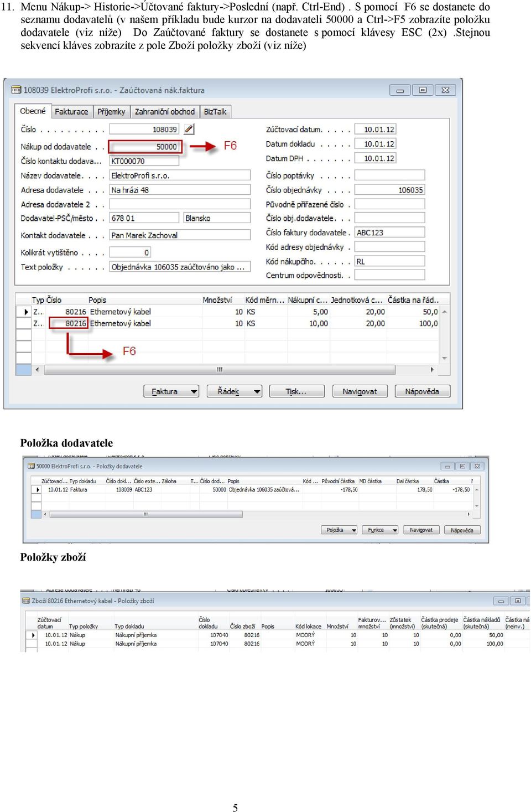Click the scroll-up arrow of invoice lines

click(445, 312)
